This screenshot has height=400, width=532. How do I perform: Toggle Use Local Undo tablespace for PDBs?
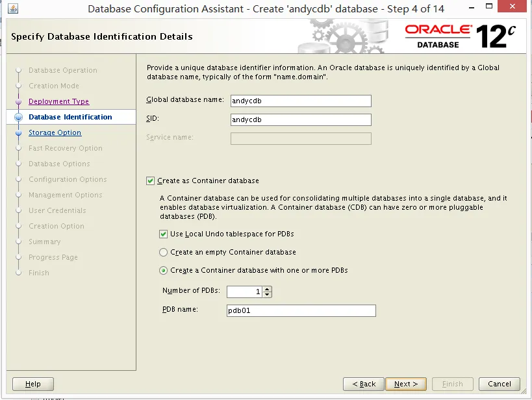(163, 234)
